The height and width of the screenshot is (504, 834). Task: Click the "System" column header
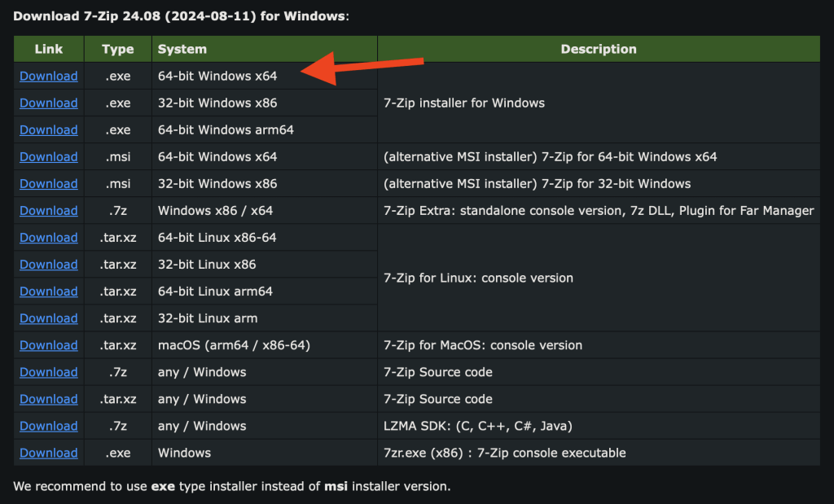coord(182,50)
